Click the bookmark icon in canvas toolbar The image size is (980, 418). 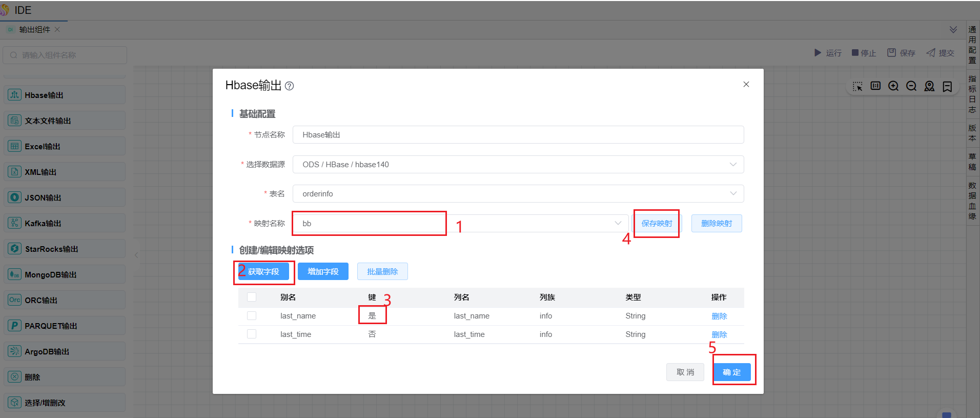point(947,87)
